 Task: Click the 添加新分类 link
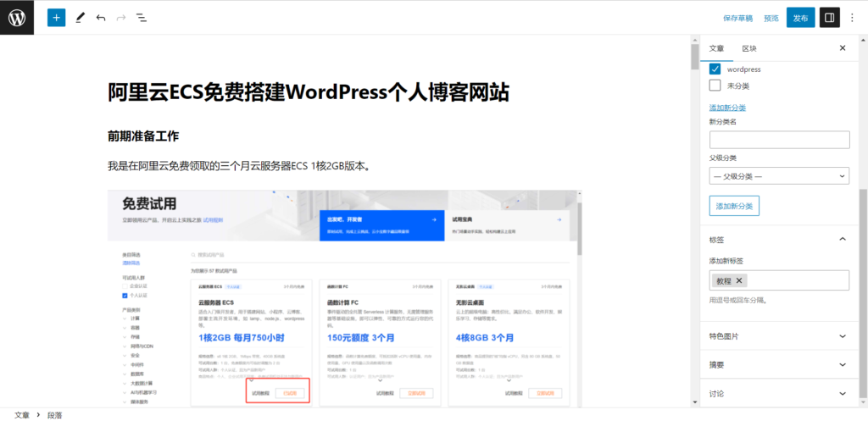[727, 108]
